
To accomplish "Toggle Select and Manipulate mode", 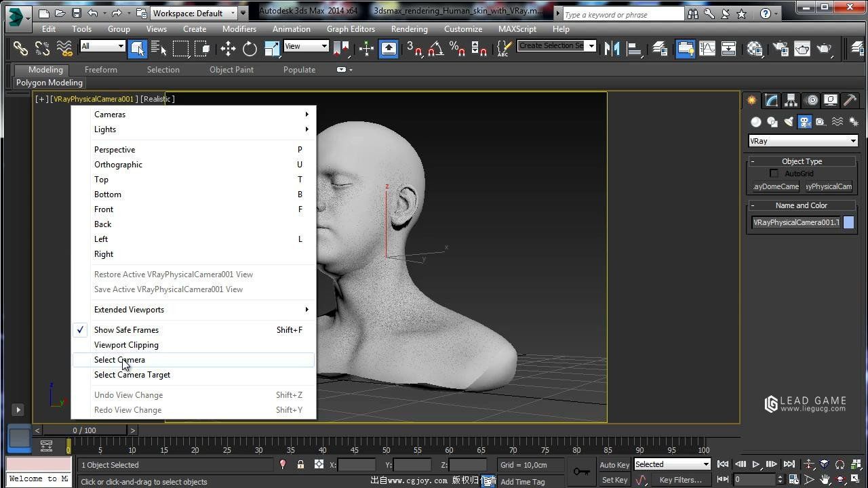I will pos(366,48).
